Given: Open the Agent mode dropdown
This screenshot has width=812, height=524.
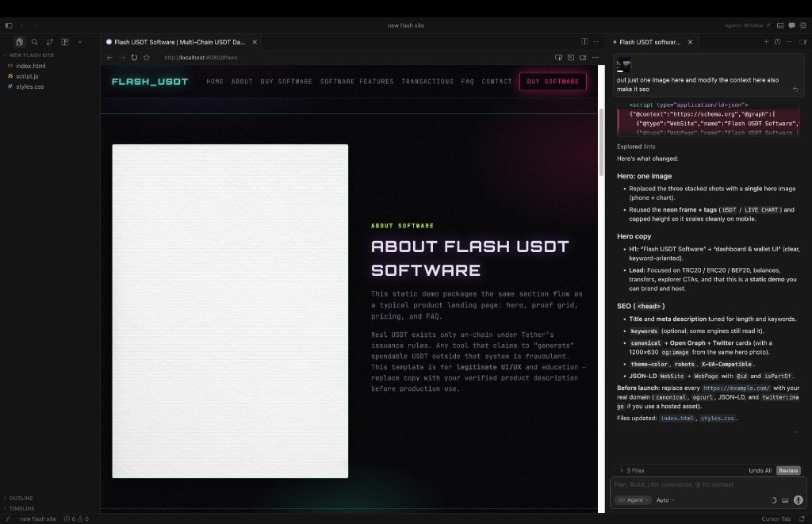Looking at the screenshot, I should pos(633,500).
